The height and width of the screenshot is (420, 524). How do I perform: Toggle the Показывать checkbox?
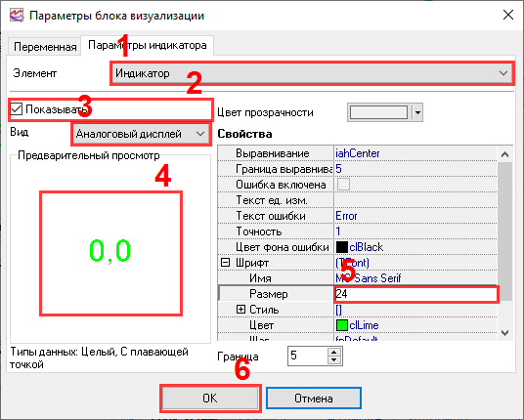16,109
